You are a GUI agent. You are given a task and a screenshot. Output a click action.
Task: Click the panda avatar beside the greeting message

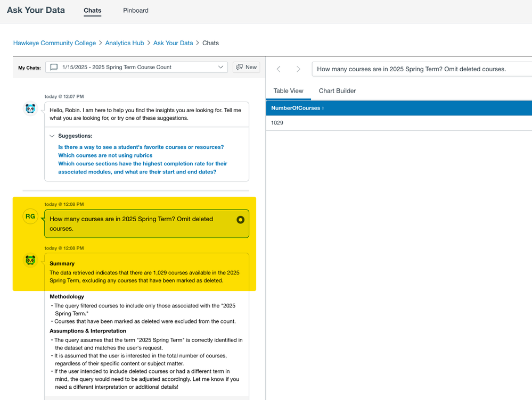30,109
